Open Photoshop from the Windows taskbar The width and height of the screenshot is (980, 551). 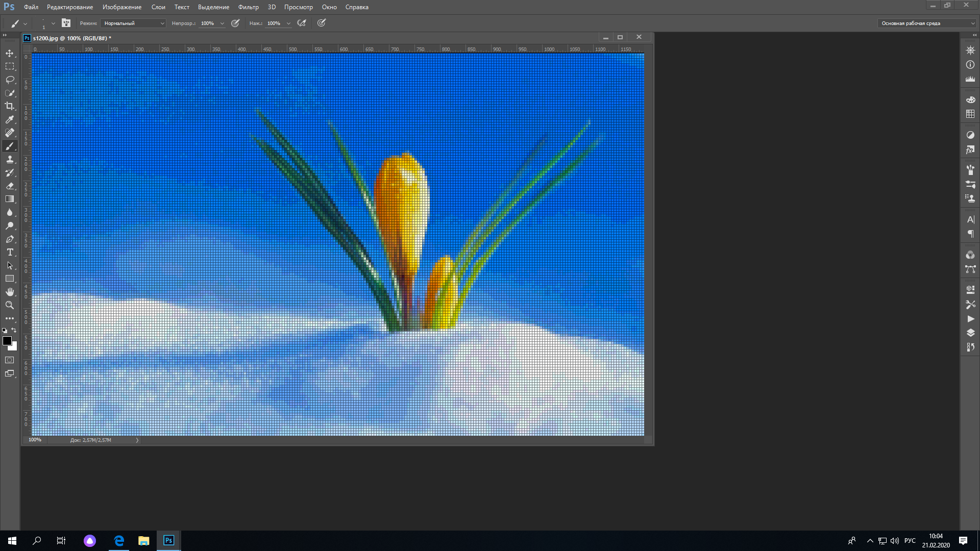coord(168,540)
